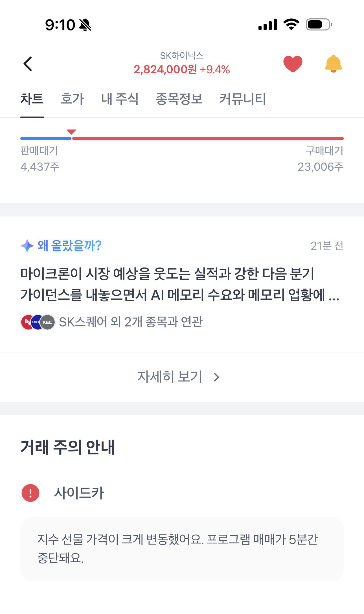Toggle the yellow bell alert icon
Viewport: 364px width, 614px height.
coord(333,64)
